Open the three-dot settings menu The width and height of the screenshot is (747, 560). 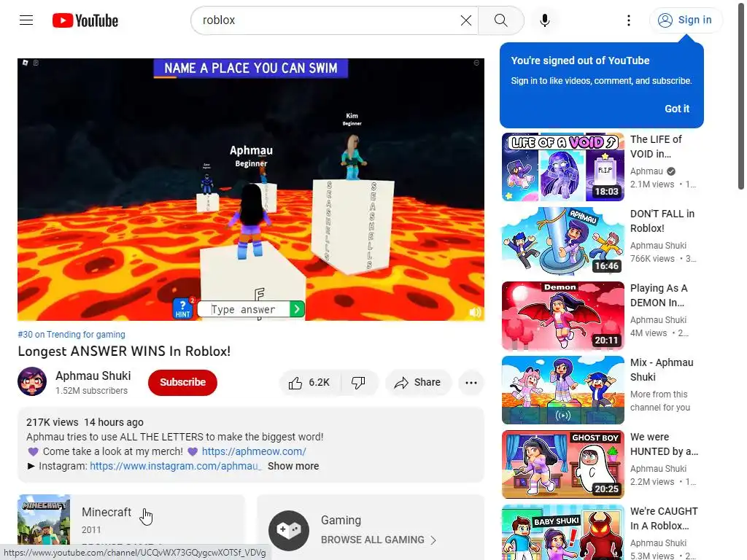point(628,20)
